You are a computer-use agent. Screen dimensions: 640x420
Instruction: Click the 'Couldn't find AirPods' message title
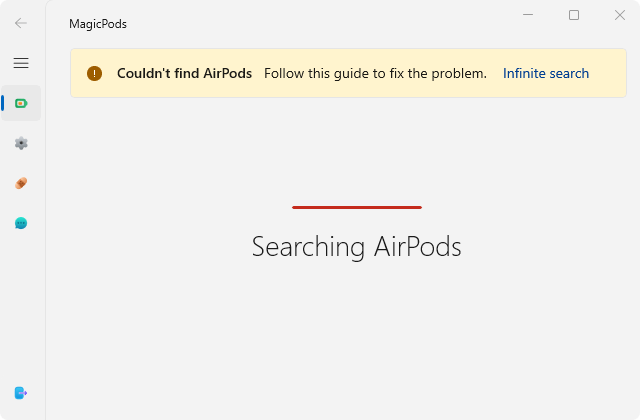(x=184, y=73)
